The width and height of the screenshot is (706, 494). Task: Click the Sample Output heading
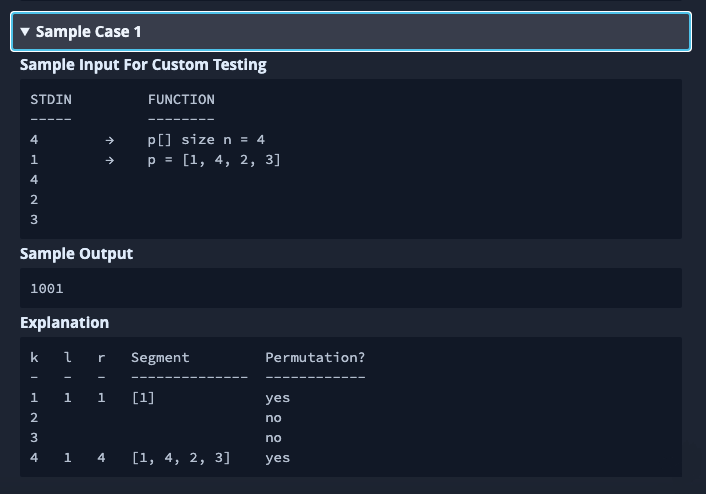76,254
